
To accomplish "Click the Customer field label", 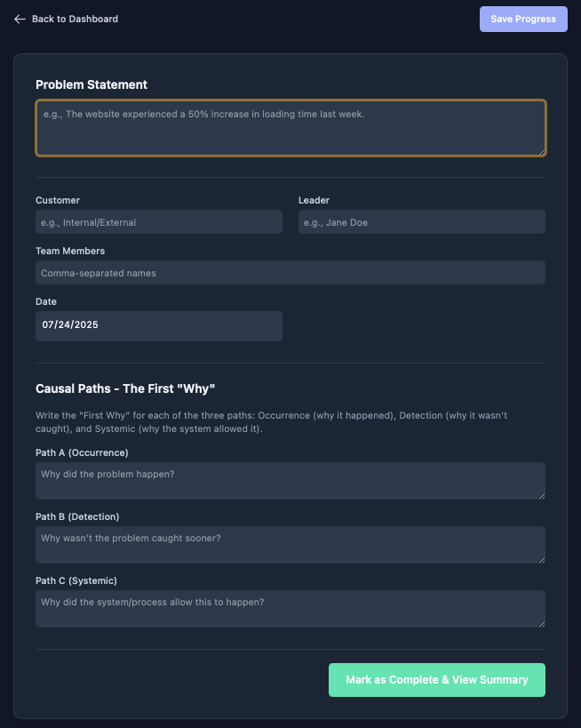I will [58, 201].
